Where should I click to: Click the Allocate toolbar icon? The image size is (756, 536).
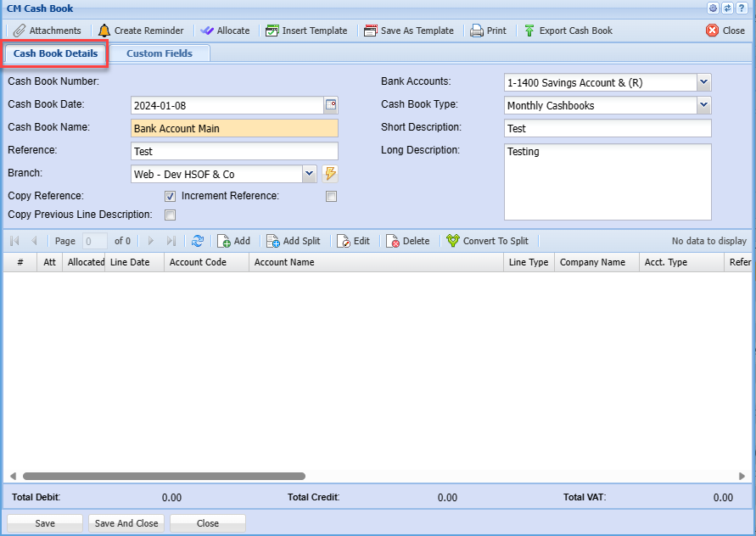coord(207,31)
